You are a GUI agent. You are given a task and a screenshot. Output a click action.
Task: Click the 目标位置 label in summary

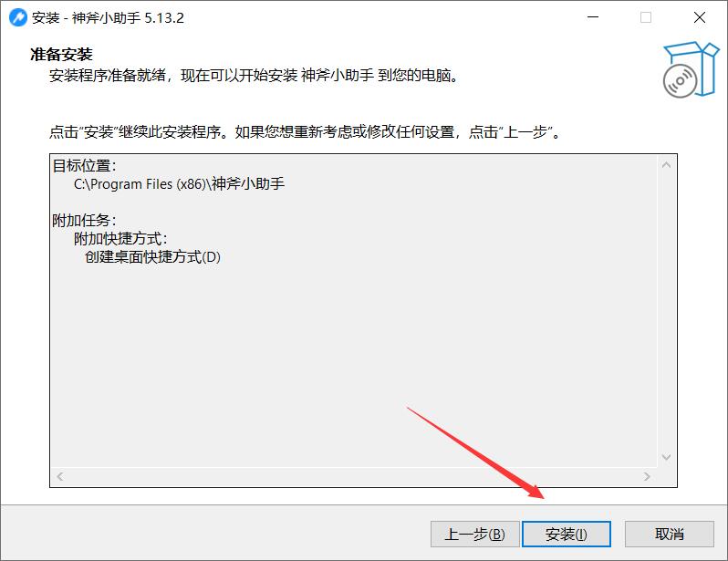pos(84,166)
